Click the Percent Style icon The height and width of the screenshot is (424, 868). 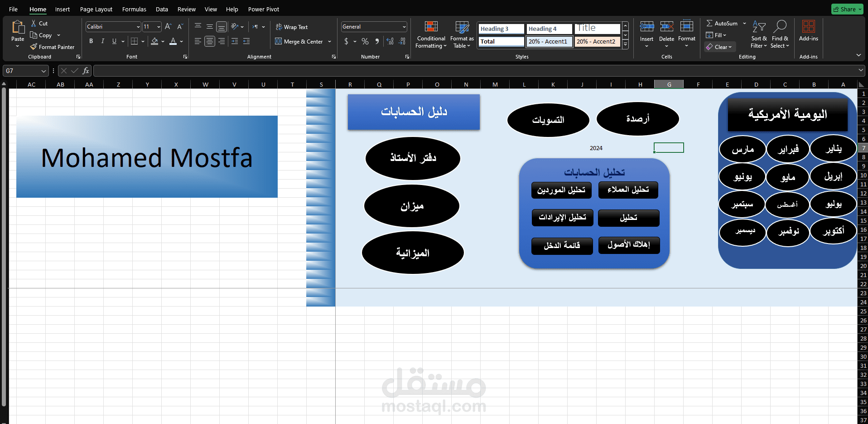(365, 41)
